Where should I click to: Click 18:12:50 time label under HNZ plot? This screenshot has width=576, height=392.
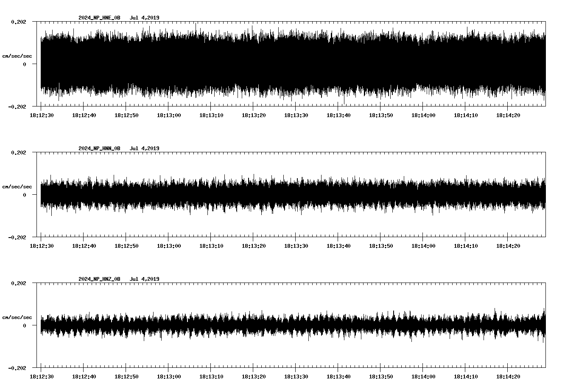point(126,376)
